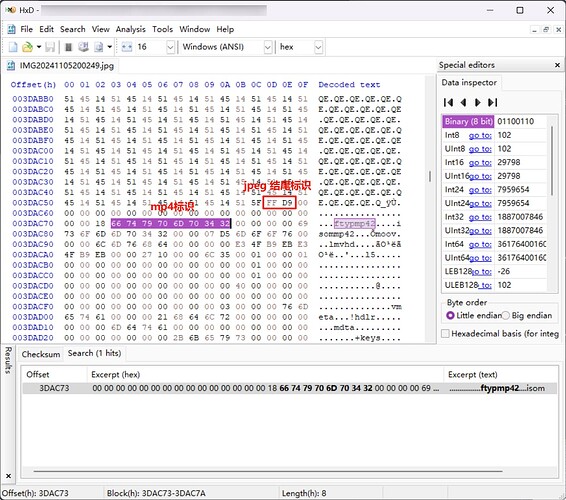Jump to first byte in Data inspector
This screenshot has height=500, width=566.
[448, 103]
